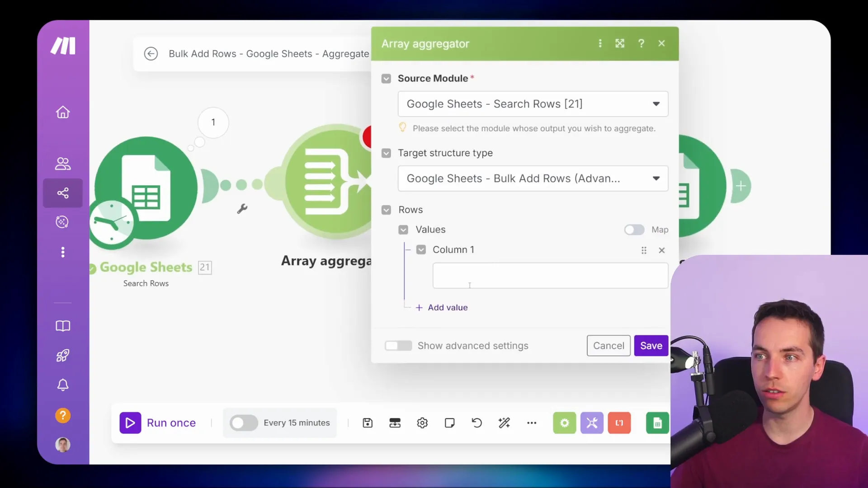Image resolution: width=868 pixels, height=488 pixels.
Task: Open the Notes icon in the toolbar
Action: tap(449, 423)
